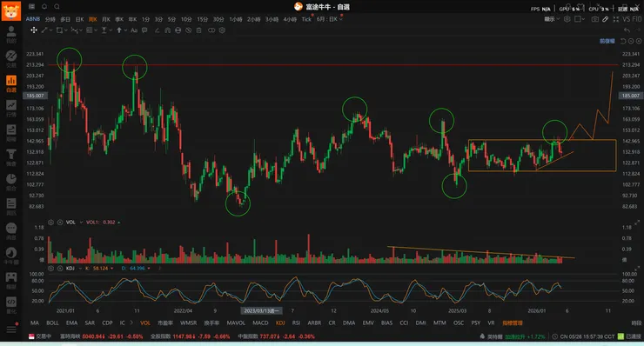
Task: Toggle the VOL indicator on
Action: (145, 323)
